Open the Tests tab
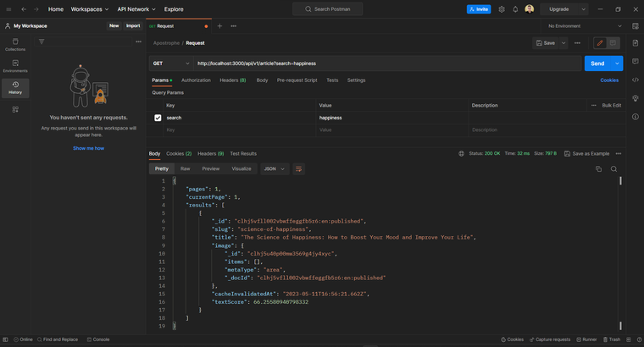Image resolution: width=644 pixels, height=347 pixels. [332, 80]
